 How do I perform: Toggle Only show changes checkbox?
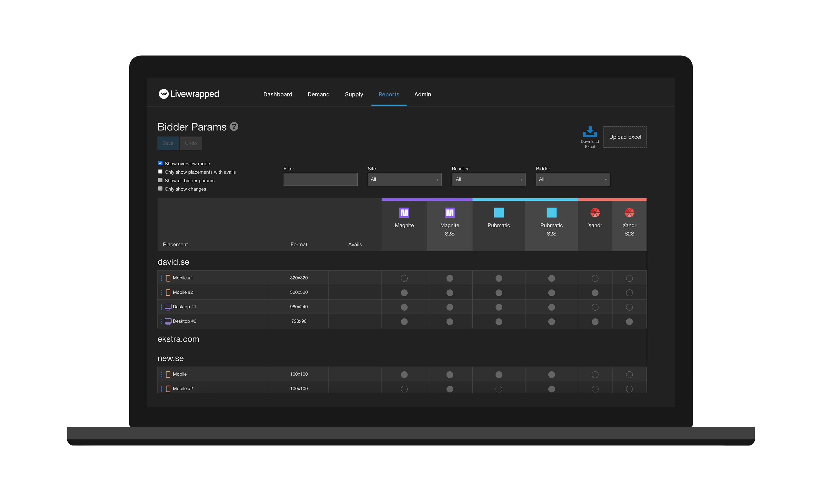(160, 189)
